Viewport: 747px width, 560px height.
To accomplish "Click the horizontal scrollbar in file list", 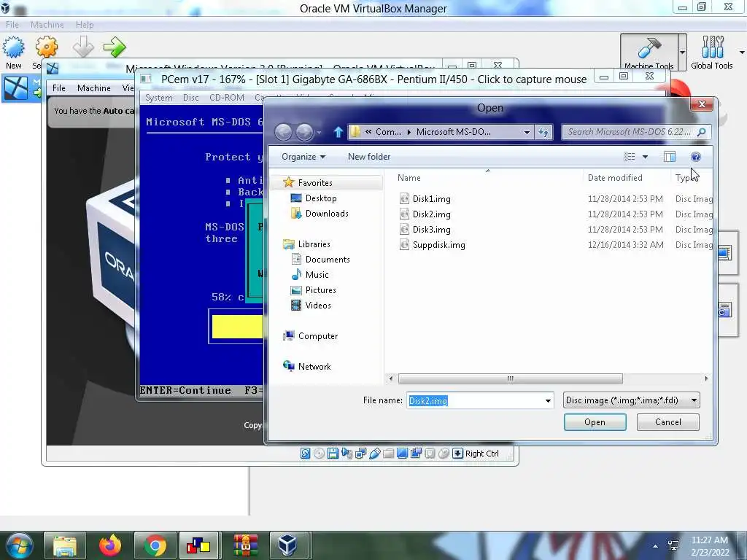I will pyautogui.click(x=510, y=378).
